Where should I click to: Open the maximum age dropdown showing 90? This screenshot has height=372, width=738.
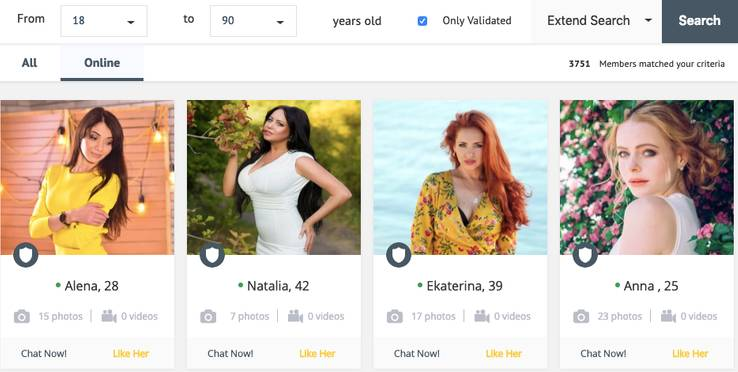pyautogui.click(x=253, y=21)
